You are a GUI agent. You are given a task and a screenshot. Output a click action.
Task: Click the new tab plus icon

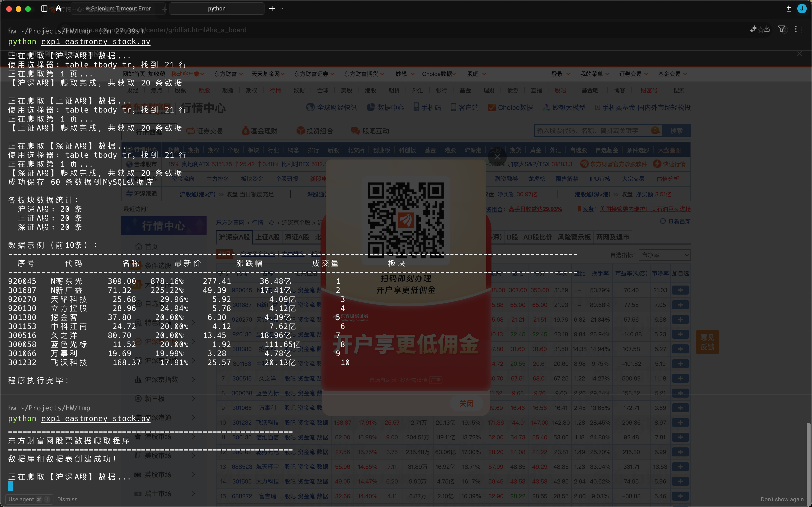pyautogui.click(x=272, y=8)
